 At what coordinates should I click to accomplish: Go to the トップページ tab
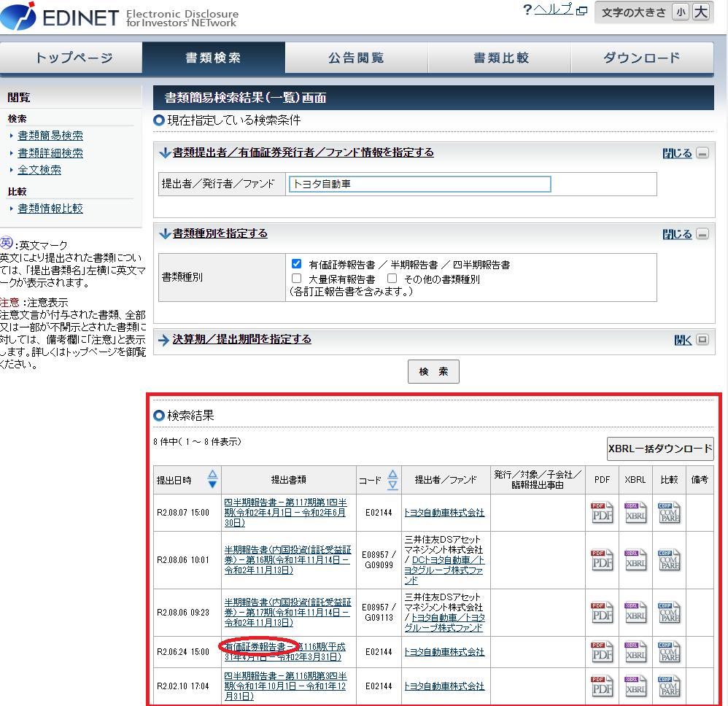tap(71, 58)
